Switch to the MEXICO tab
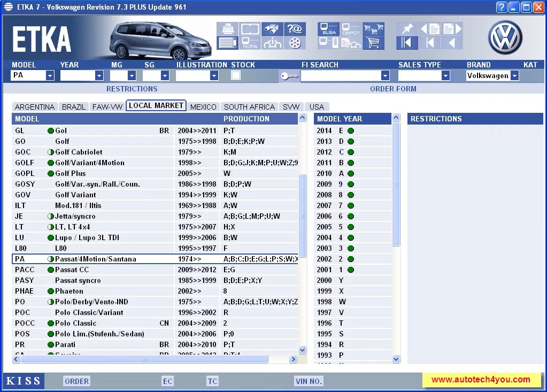Screen dimensions: 547x392 (203, 107)
